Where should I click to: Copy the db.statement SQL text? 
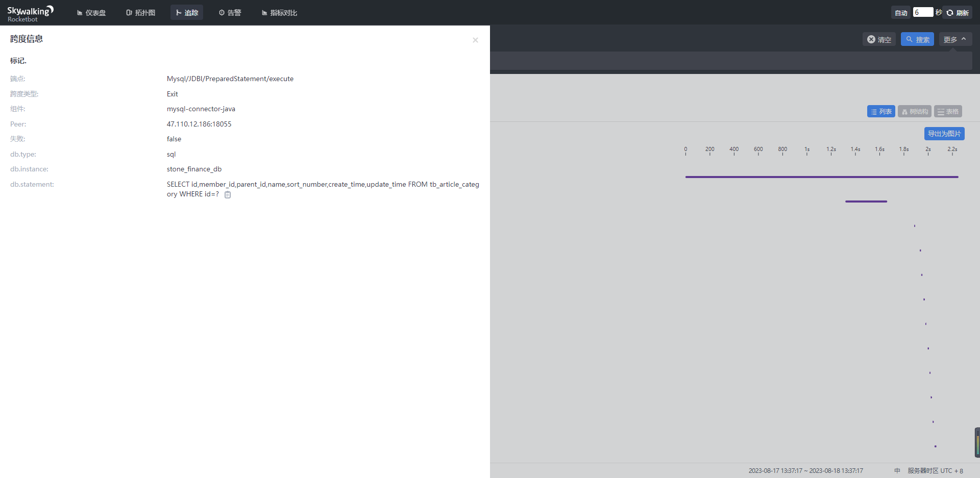(228, 195)
